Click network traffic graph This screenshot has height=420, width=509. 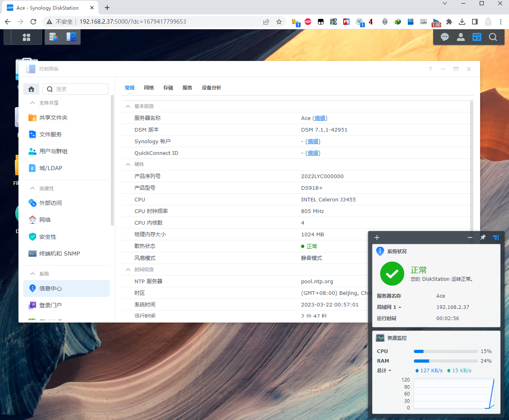tap(454, 394)
